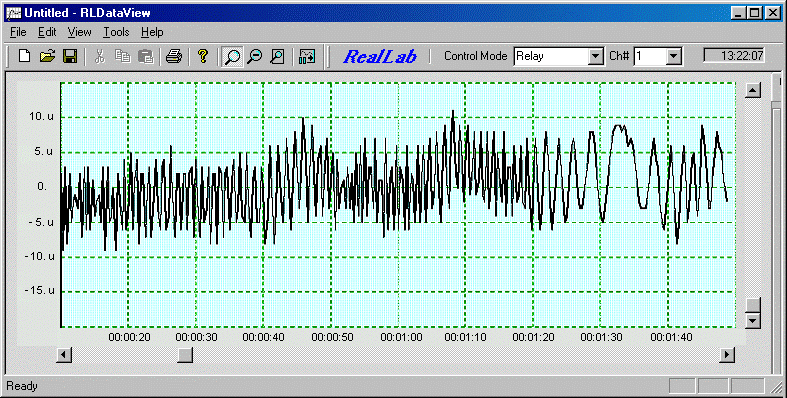The image size is (787, 398).
Task: Expand the Ch# channel dropdown arrow
Action: pyautogui.click(x=674, y=56)
